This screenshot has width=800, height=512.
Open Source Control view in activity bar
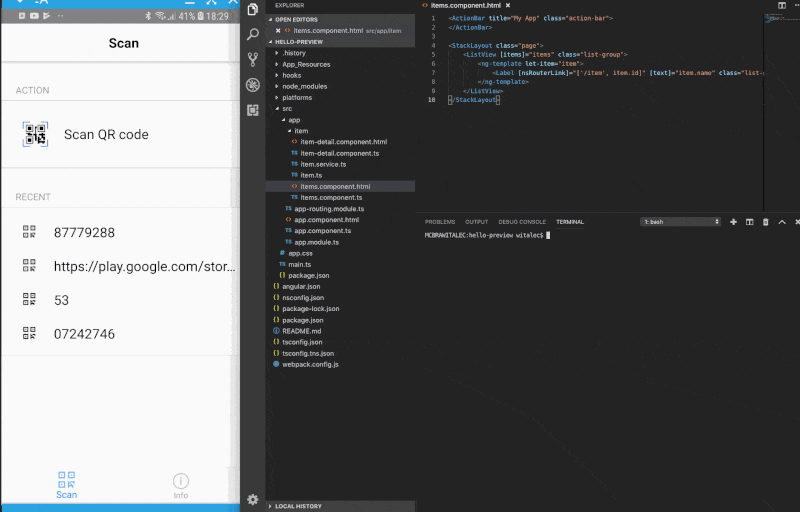click(253, 59)
